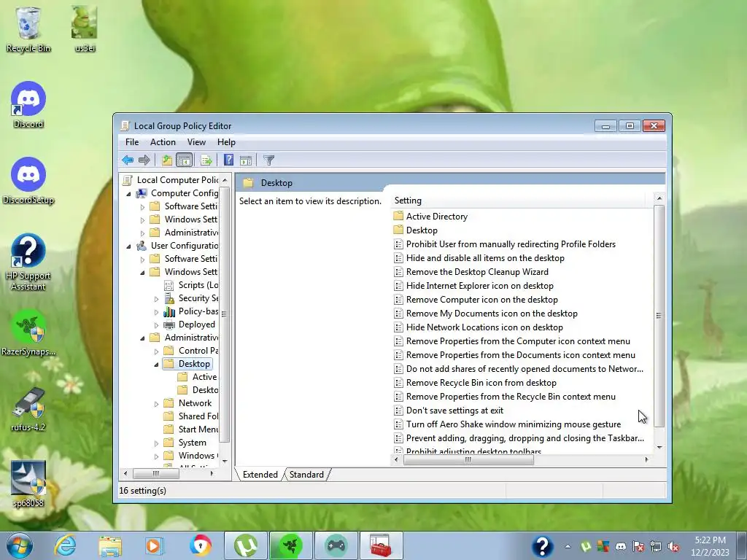Open uTorrent from the taskbar
The height and width of the screenshot is (560, 747).
[x=245, y=545]
